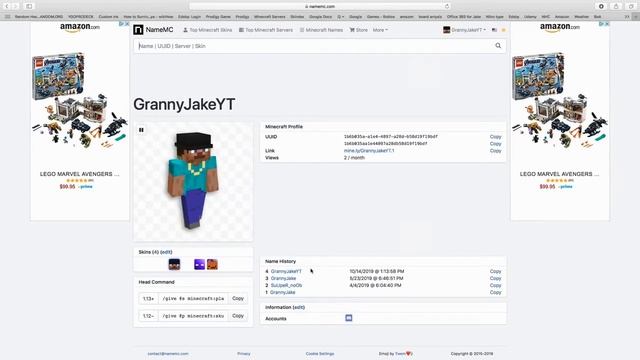640x360 pixels.
Task: Copy name in Name History row 4
Action: tap(496, 271)
